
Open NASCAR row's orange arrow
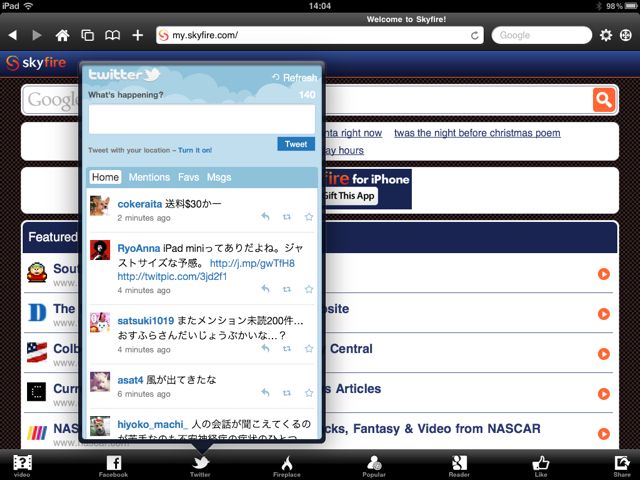tap(604, 433)
